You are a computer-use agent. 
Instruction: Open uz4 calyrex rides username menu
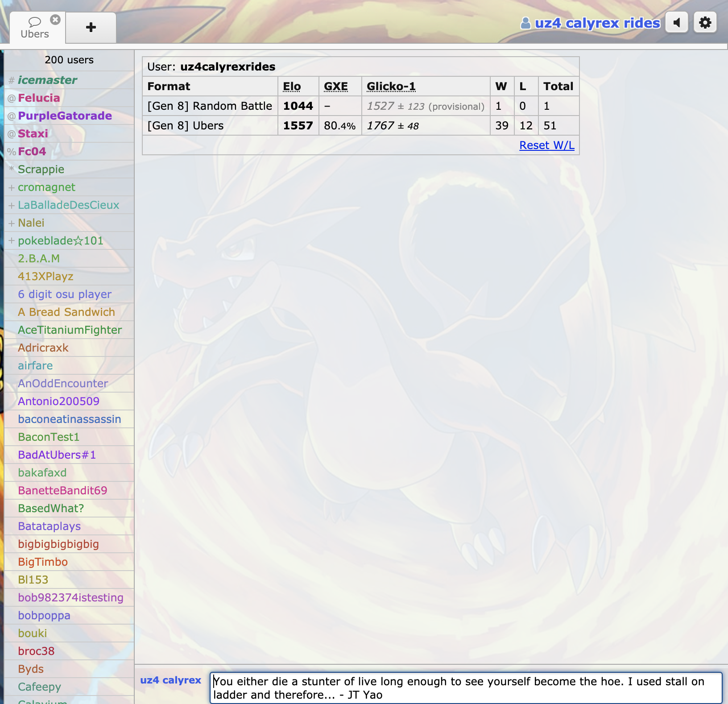click(597, 23)
